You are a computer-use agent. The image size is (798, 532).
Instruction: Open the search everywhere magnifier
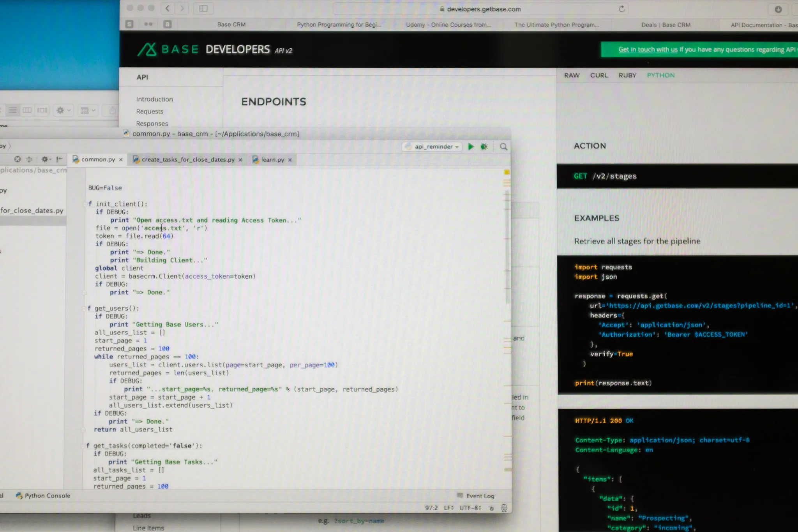[x=503, y=147]
